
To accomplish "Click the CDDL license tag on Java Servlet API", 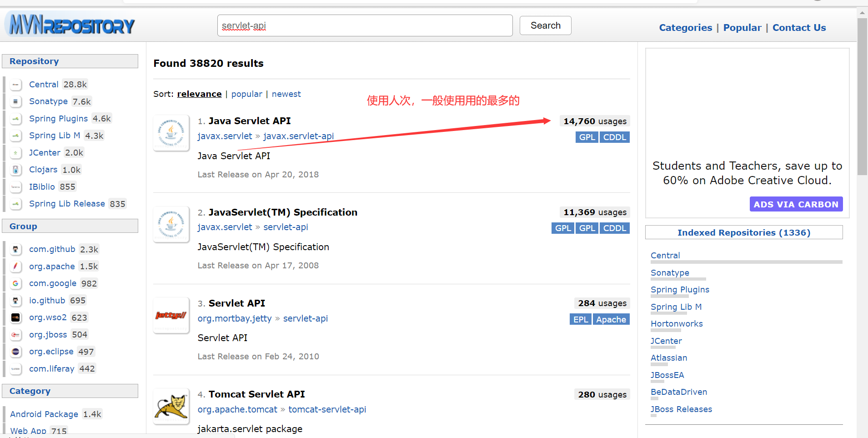I will pos(615,137).
